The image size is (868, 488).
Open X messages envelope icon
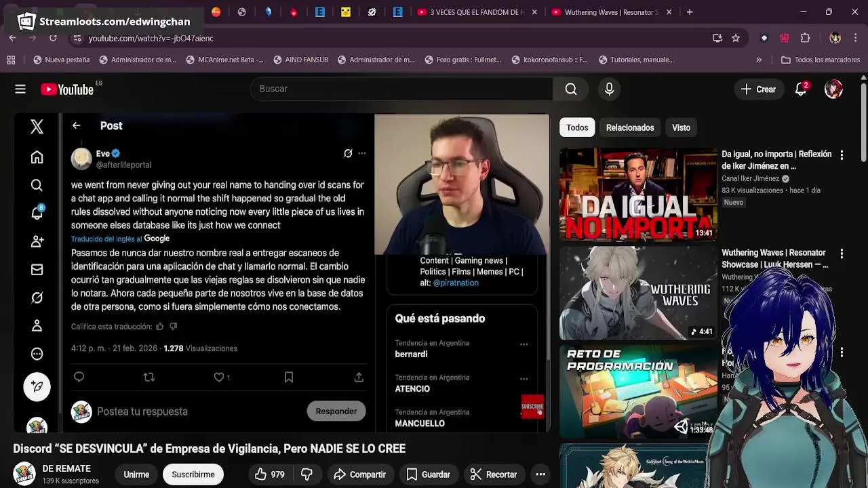tap(37, 270)
